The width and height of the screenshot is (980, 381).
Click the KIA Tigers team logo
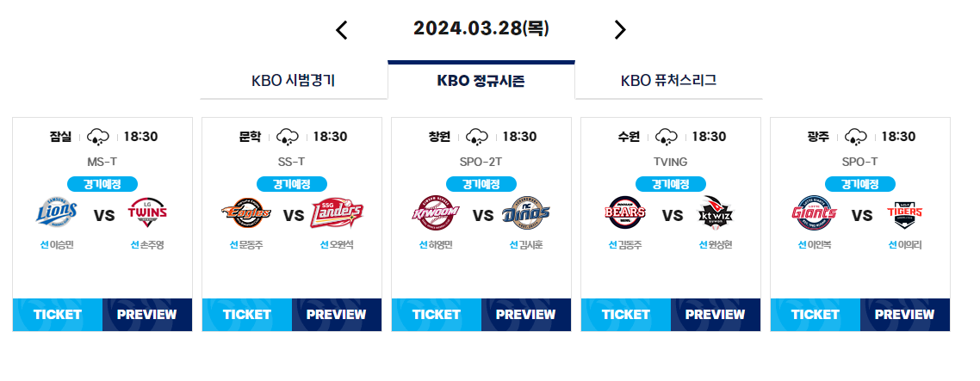point(905,212)
